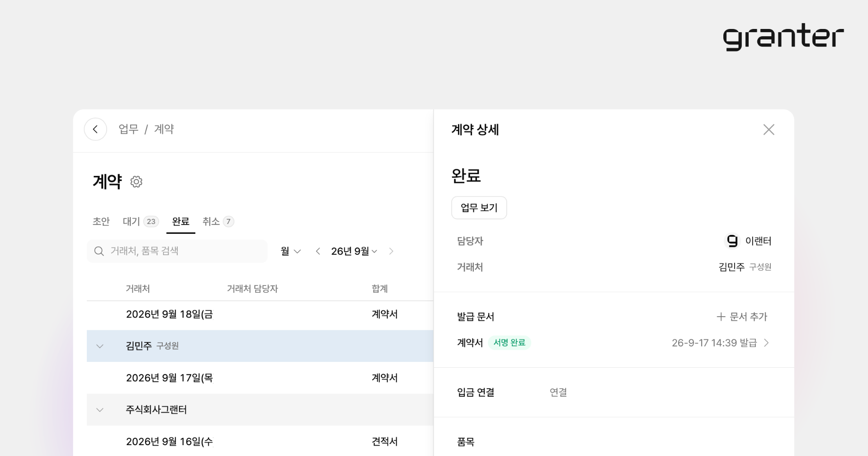Image resolution: width=868 pixels, height=456 pixels.
Task: Click the 거래처 column header in table
Action: click(x=137, y=289)
